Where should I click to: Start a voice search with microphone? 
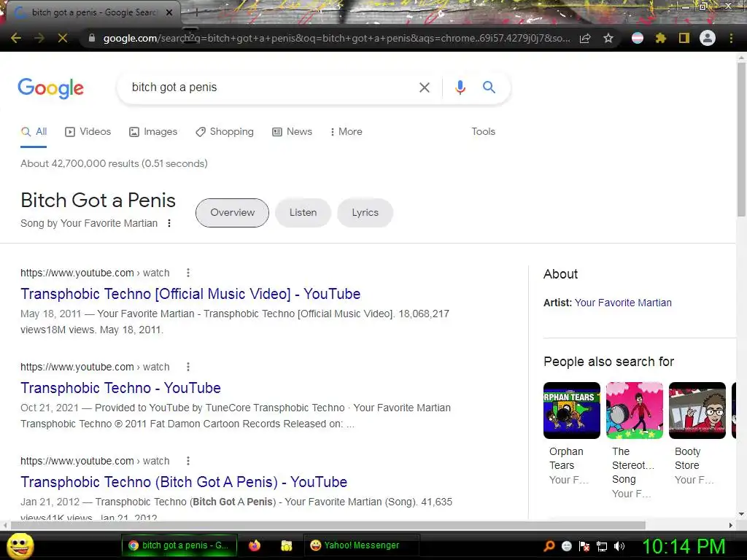pos(460,87)
